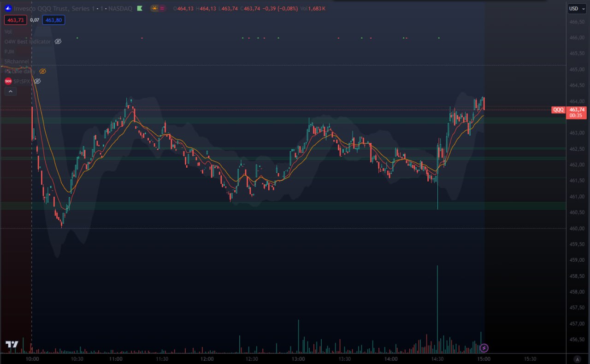
Task: Select the Vol indicator label
Action: (x=8, y=31)
